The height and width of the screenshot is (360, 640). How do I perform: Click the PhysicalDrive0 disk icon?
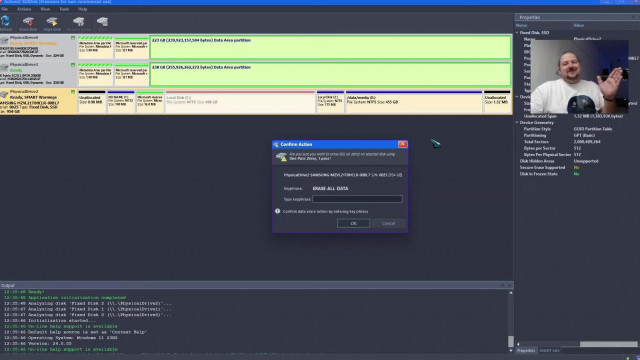[4, 40]
